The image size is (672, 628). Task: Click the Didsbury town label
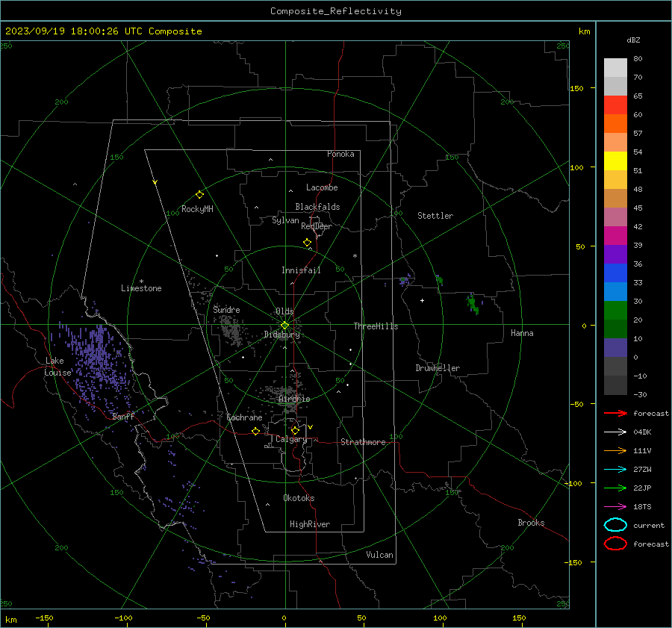coord(281,335)
